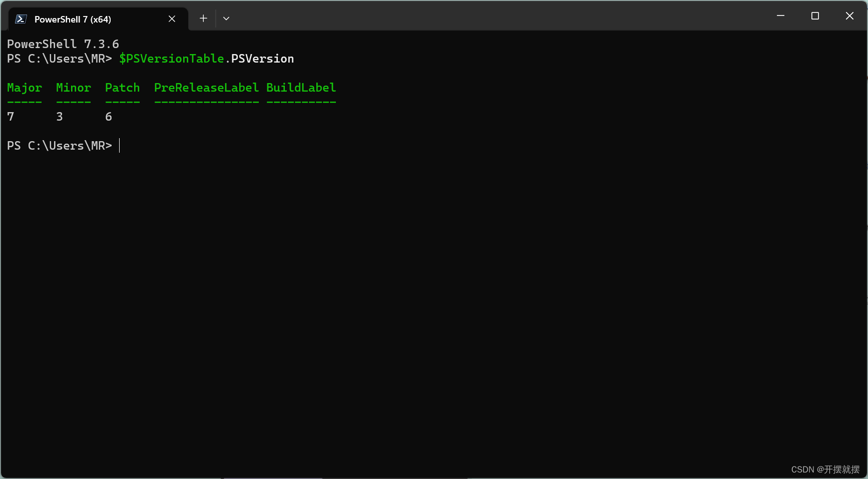The height and width of the screenshot is (479, 868).
Task: Close the PowerShell 7 (x64) tab
Action: [172, 19]
